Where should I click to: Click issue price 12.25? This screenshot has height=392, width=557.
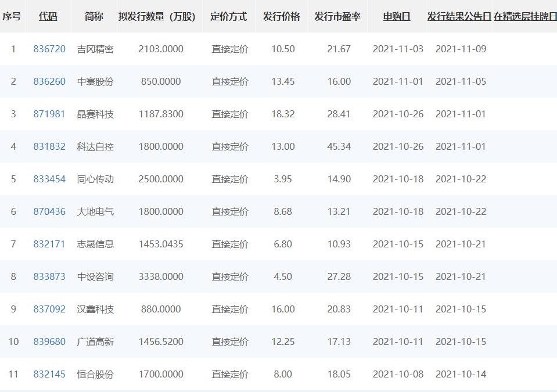[x=283, y=341]
